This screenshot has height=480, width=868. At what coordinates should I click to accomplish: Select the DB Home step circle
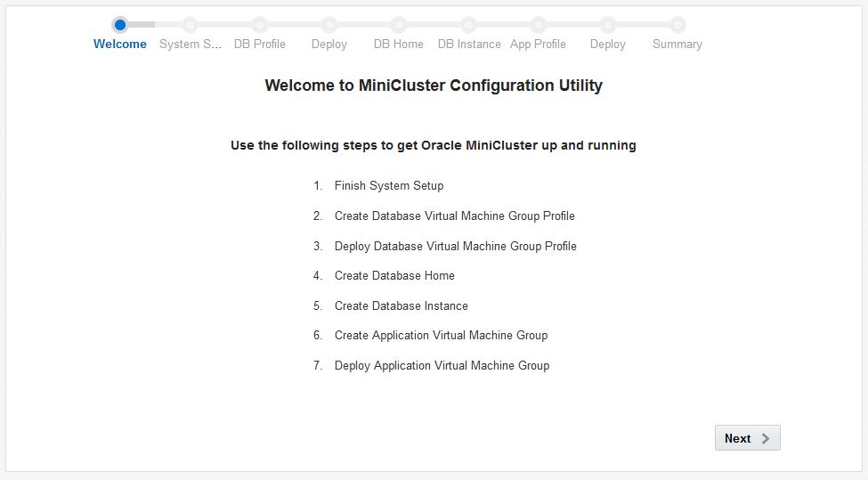click(399, 25)
